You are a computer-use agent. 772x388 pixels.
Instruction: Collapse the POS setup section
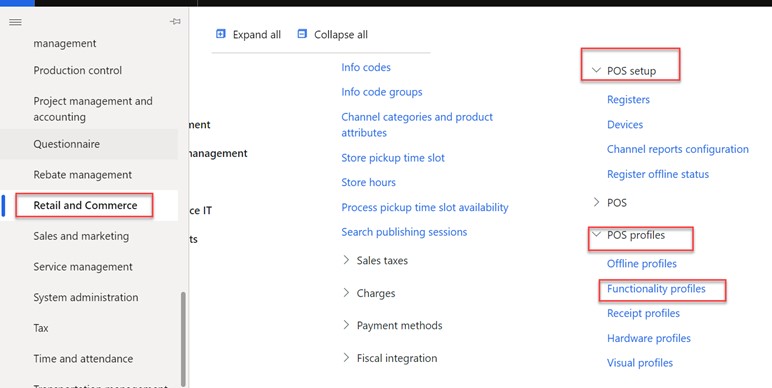click(x=624, y=71)
